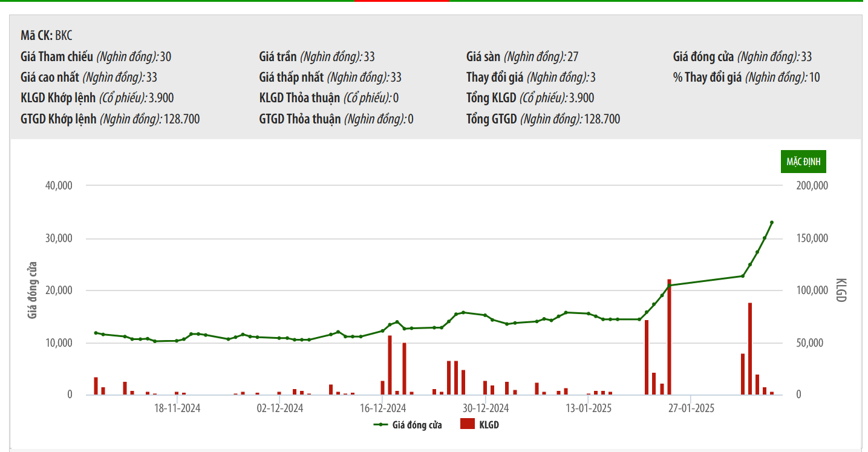Toggle the Giá đóng cửa legend series
Viewport: 868px width, 452px height.
408,425
